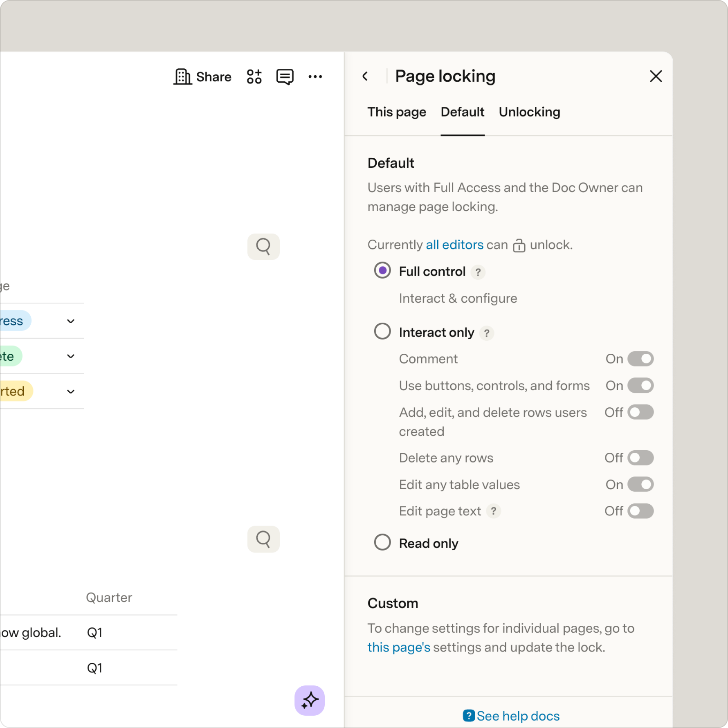This screenshot has height=728, width=728.
Task: Click the upper table search magnifier icon
Action: coord(263,247)
